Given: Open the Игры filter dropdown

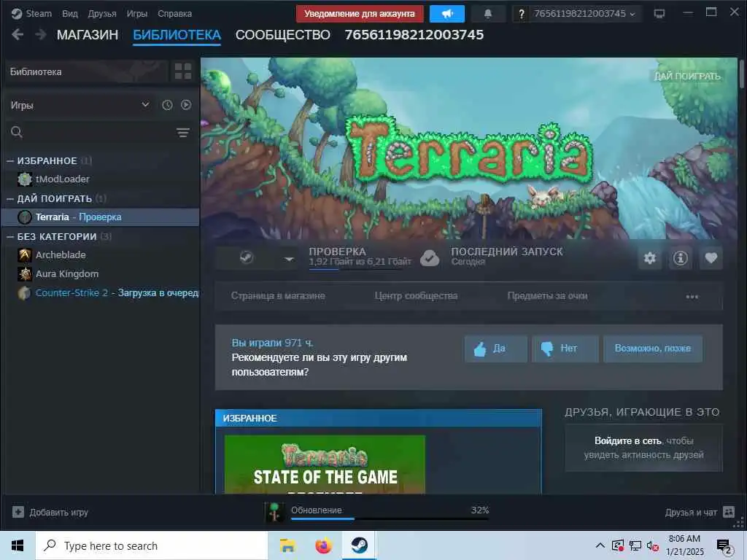Looking at the screenshot, I should pos(80,105).
